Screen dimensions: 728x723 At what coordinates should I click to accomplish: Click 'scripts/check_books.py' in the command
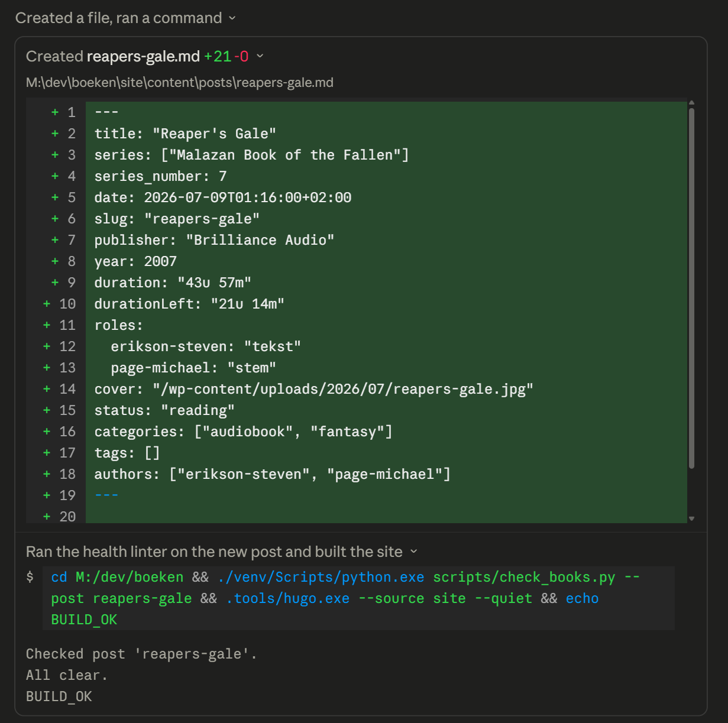(524, 577)
